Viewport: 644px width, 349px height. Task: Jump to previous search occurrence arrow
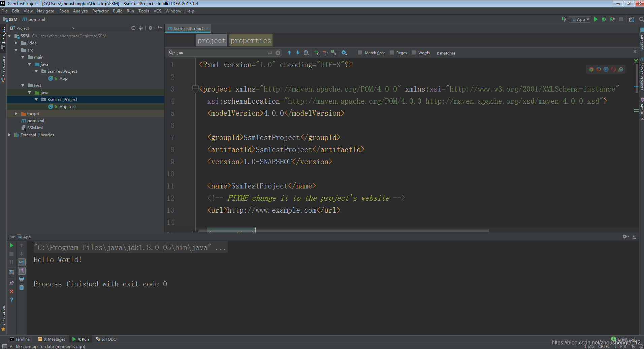click(x=289, y=53)
